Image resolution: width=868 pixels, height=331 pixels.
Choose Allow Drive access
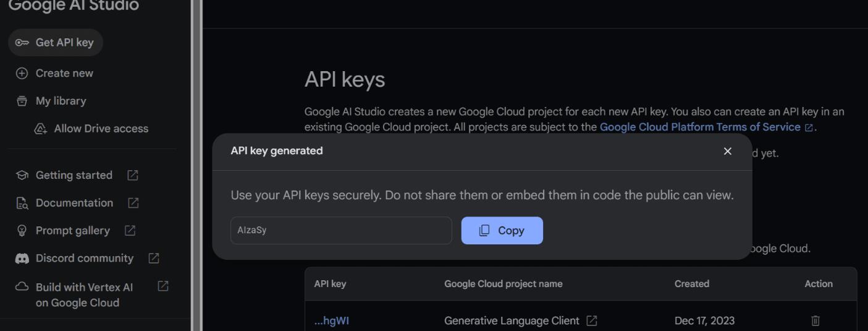point(101,129)
